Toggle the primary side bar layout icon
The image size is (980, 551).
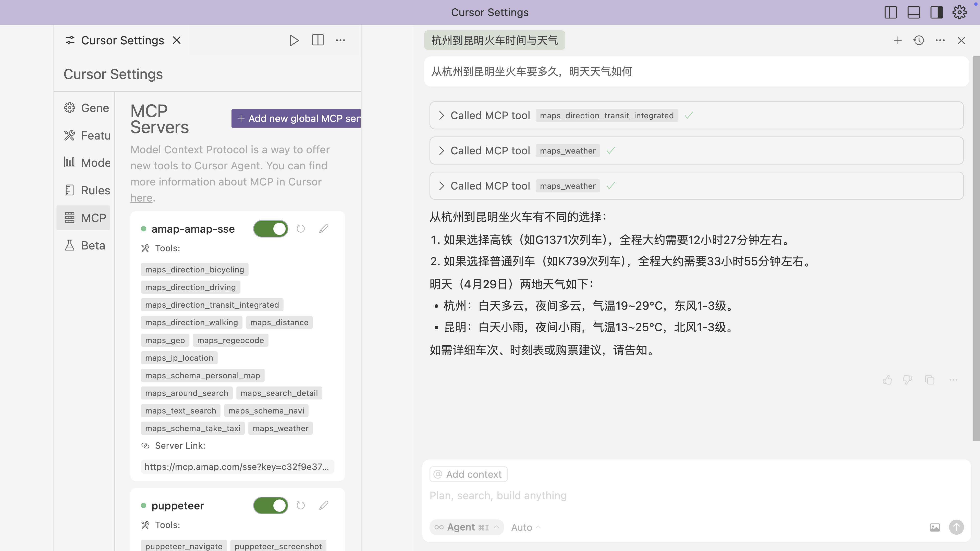pyautogui.click(x=891, y=12)
